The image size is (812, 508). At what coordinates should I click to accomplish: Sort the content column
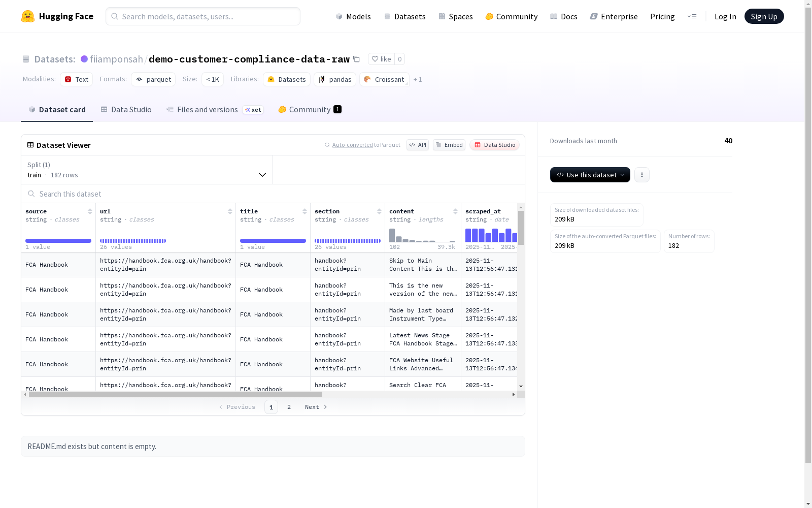(455, 211)
